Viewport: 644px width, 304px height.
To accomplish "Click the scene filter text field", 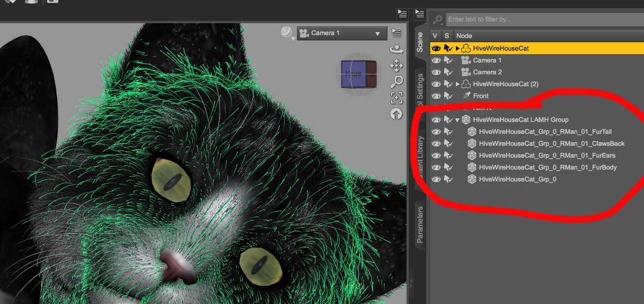I will [x=542, y=19].
